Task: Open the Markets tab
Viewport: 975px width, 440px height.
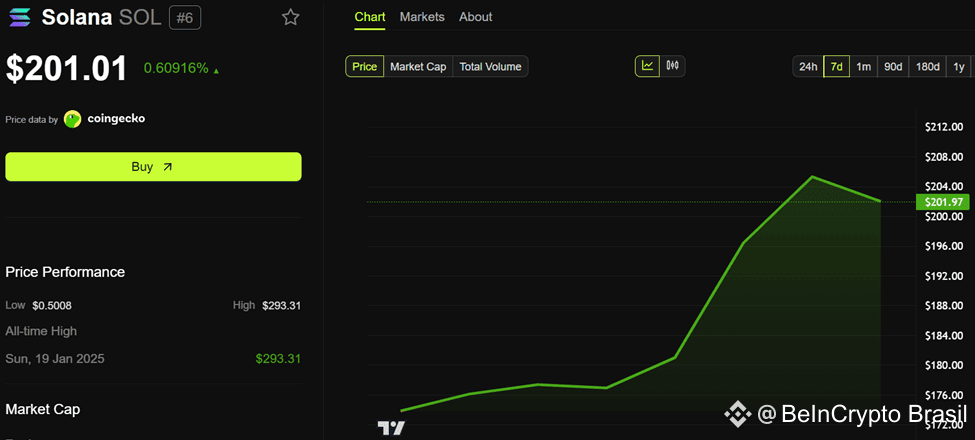Action: 422,17
